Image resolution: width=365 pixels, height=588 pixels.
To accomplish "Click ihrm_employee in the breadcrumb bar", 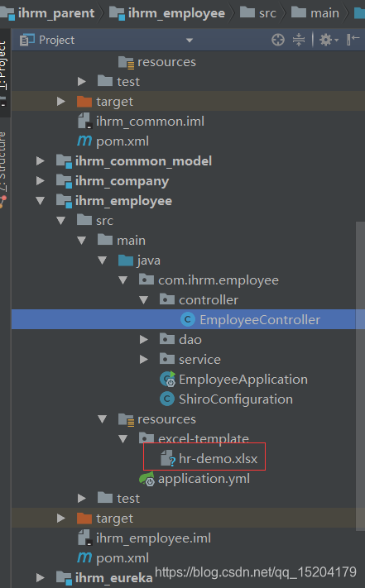I will click(176, 13).
